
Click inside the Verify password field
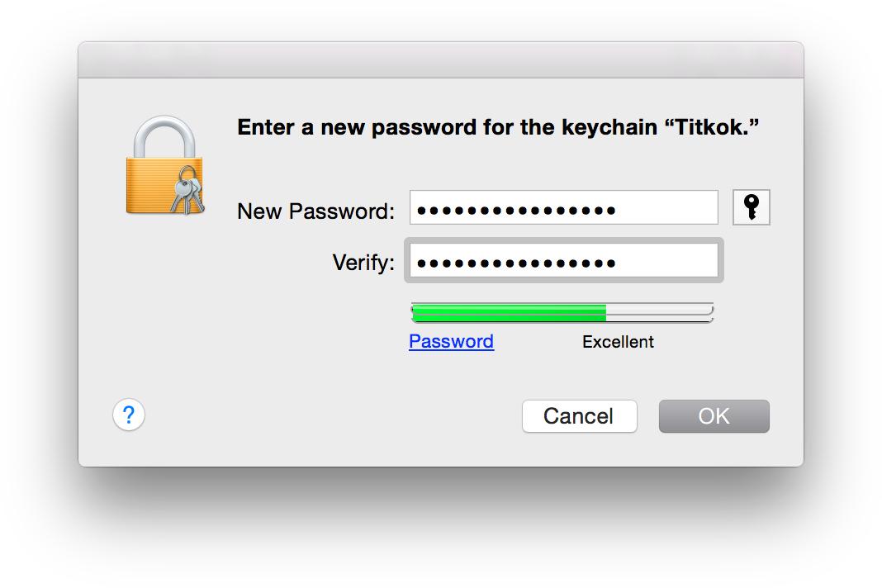coord(563,260)
